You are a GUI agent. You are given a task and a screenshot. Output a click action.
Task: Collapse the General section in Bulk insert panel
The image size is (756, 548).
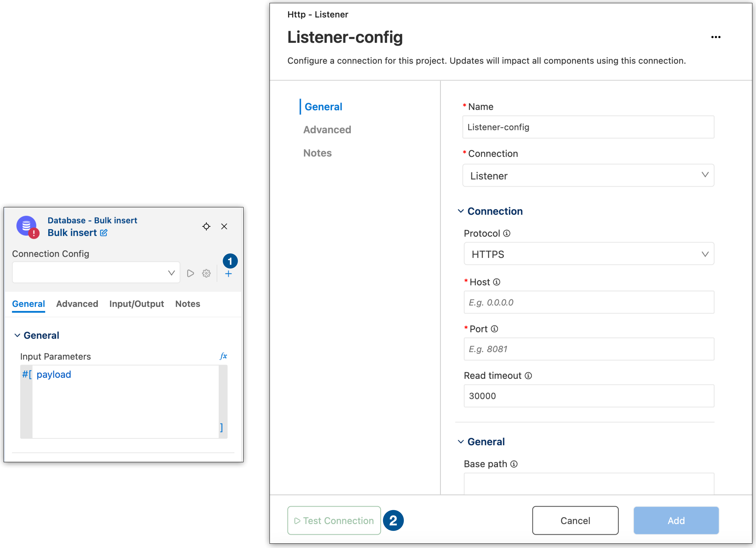pos(17,335)
